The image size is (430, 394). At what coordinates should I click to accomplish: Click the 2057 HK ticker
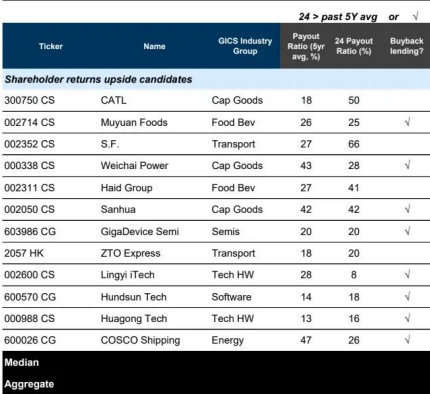click(x=24, y=253)
